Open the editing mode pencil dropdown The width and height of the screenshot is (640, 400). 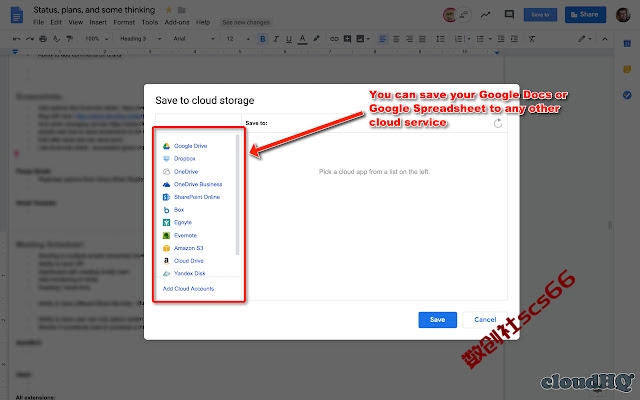click(x=585, y=39)
